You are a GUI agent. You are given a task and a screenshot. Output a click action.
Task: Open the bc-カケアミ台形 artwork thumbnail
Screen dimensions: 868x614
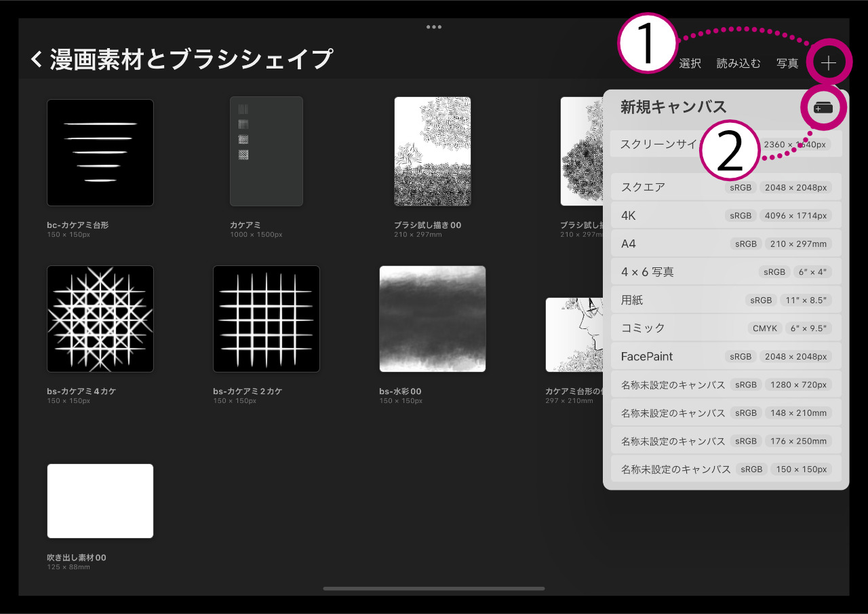pos(100,153)
